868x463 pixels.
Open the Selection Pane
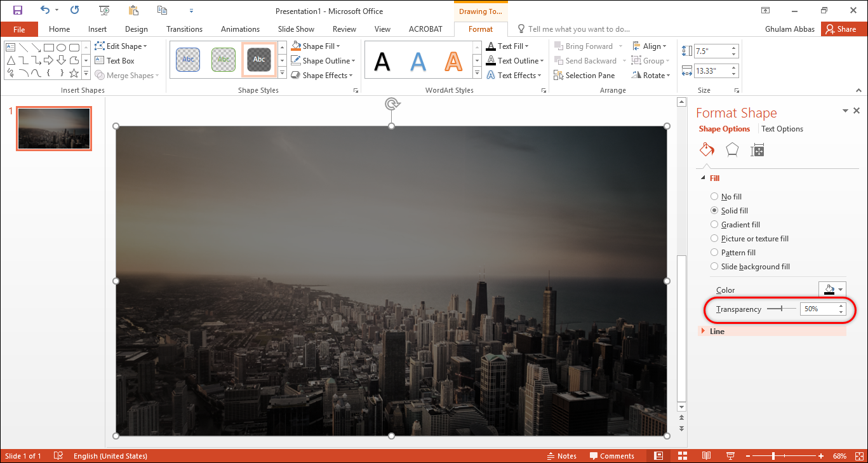584,76
